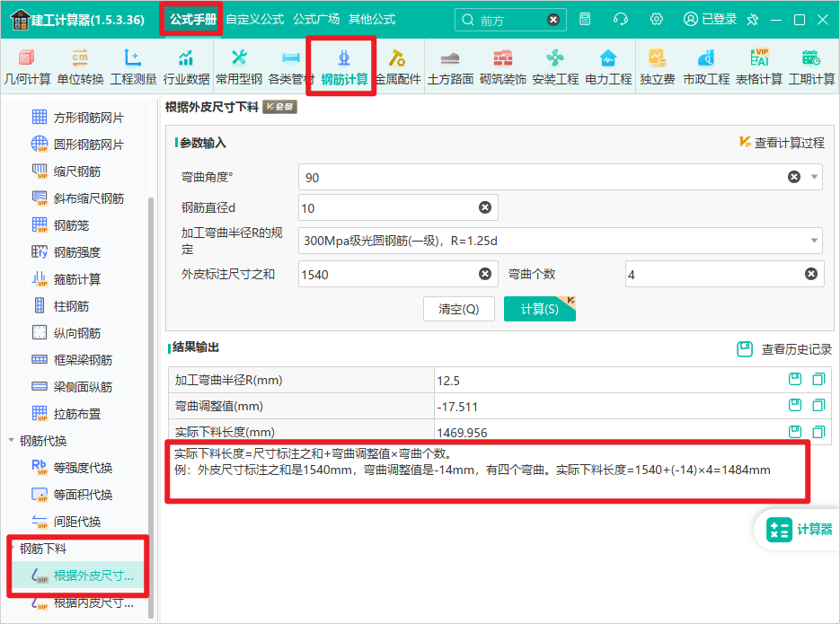
Task: Open the 加工弯曲半径R的规定 dropdown
Action: pos(560,241)
